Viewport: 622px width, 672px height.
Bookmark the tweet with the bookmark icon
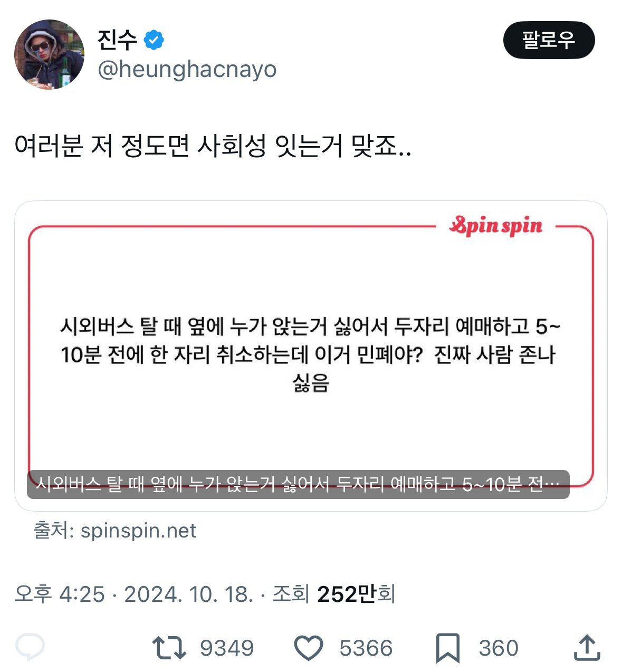[448, 648]
